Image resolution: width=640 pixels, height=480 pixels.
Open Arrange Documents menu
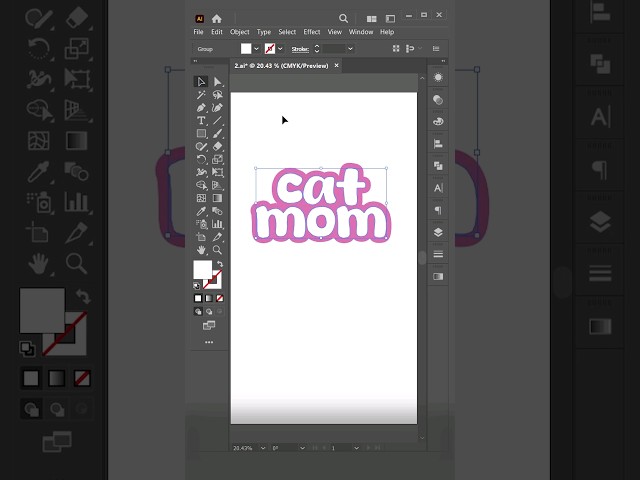pyautogui.click(x=371, y=19)
